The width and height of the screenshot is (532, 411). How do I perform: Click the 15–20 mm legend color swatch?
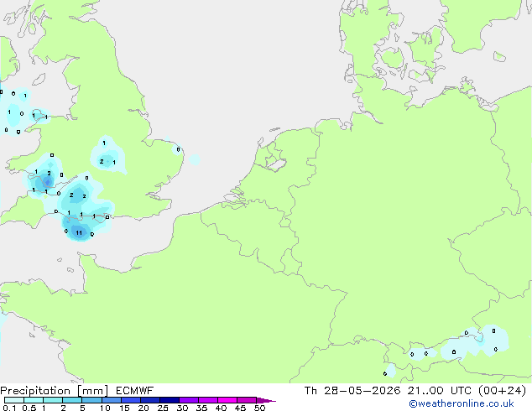click(131, 400)
